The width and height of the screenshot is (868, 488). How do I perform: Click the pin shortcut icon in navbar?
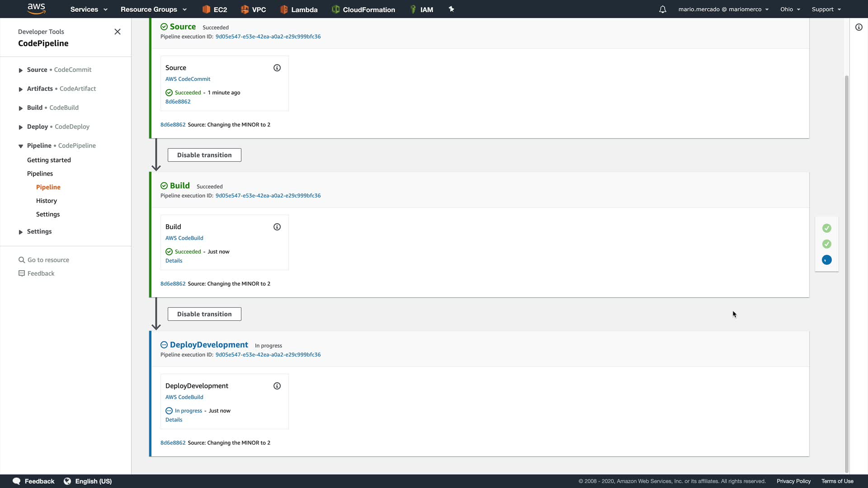point(451,9)
